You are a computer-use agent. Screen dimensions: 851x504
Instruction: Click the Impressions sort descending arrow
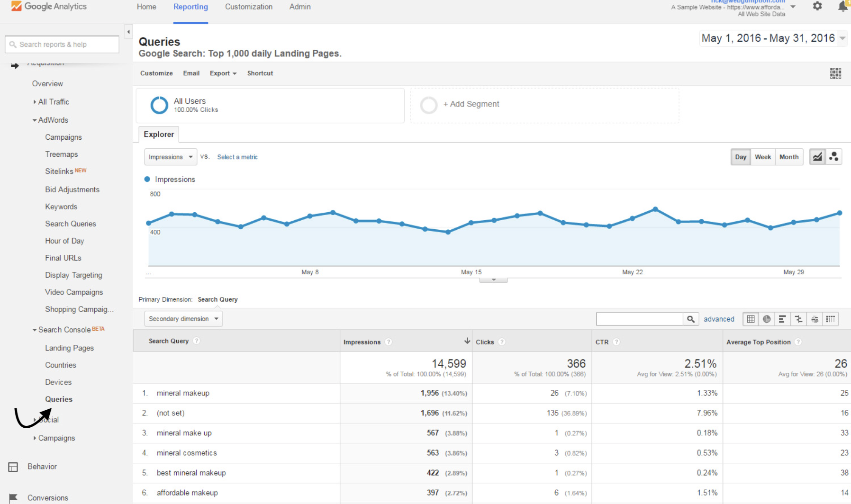[x=467, y=341]
